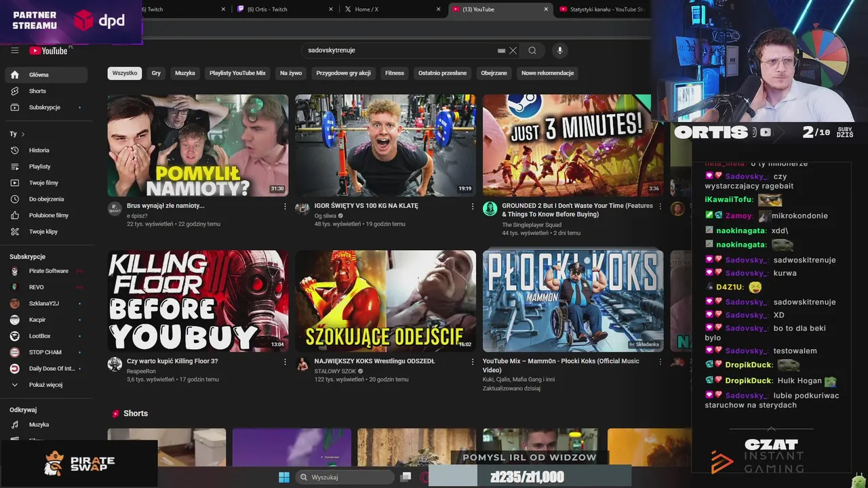Open Pirate Software subscription channel

(x=45, y=271)
